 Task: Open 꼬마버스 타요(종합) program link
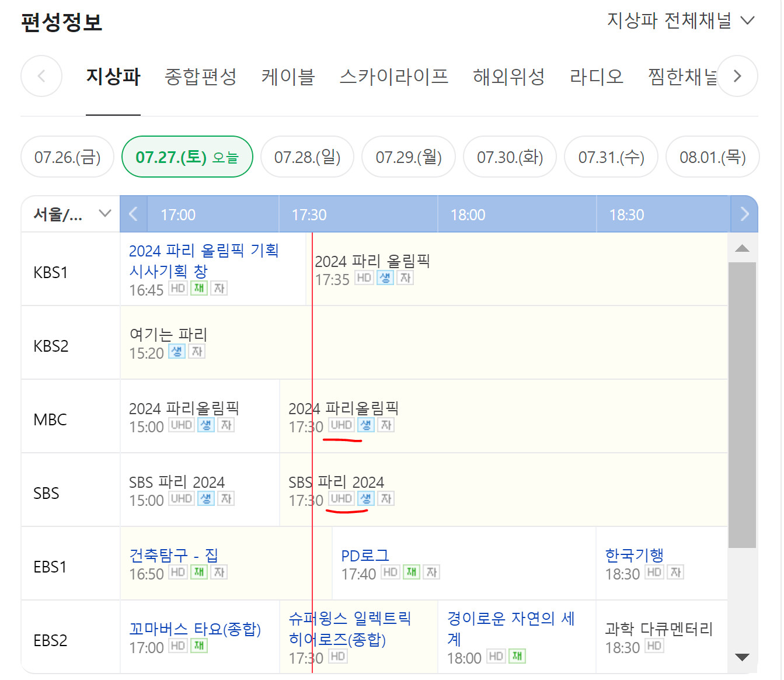pyautogui.click(x=195, y=629)
